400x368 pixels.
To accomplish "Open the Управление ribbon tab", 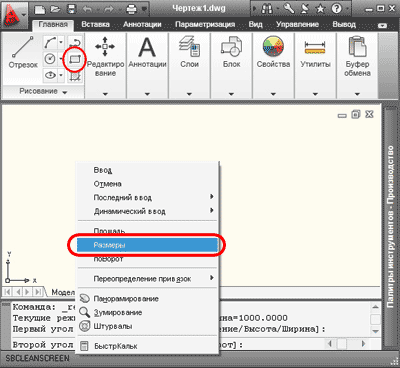I will click(297, 24).
